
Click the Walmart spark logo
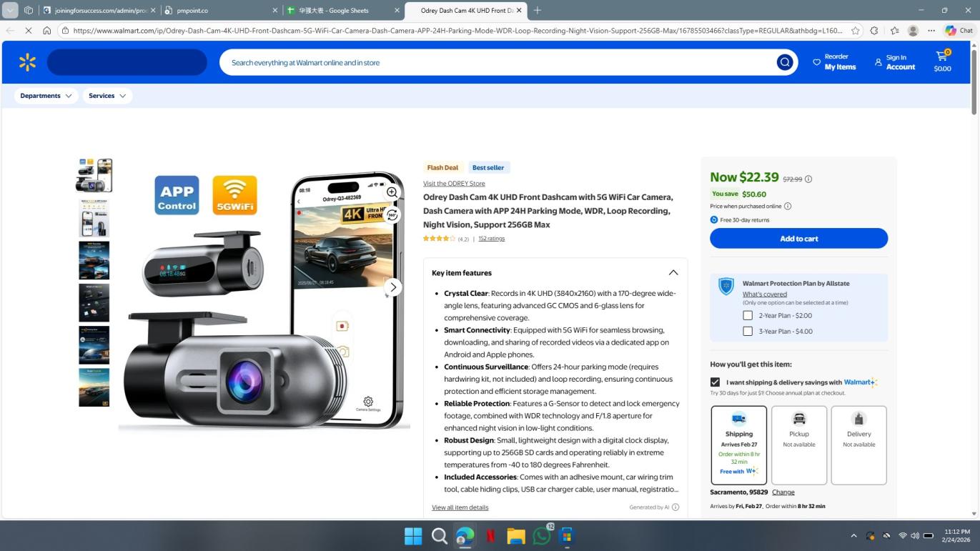(27, 63)
